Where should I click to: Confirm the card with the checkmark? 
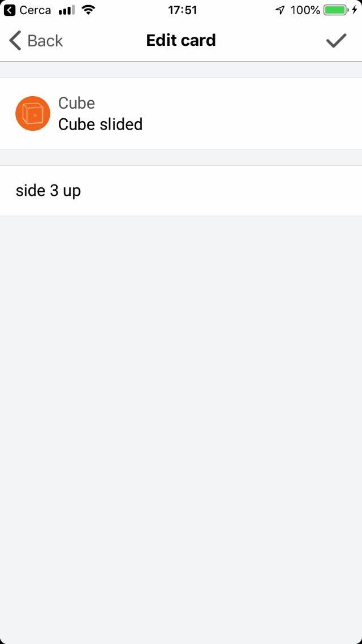coord(336,41)
